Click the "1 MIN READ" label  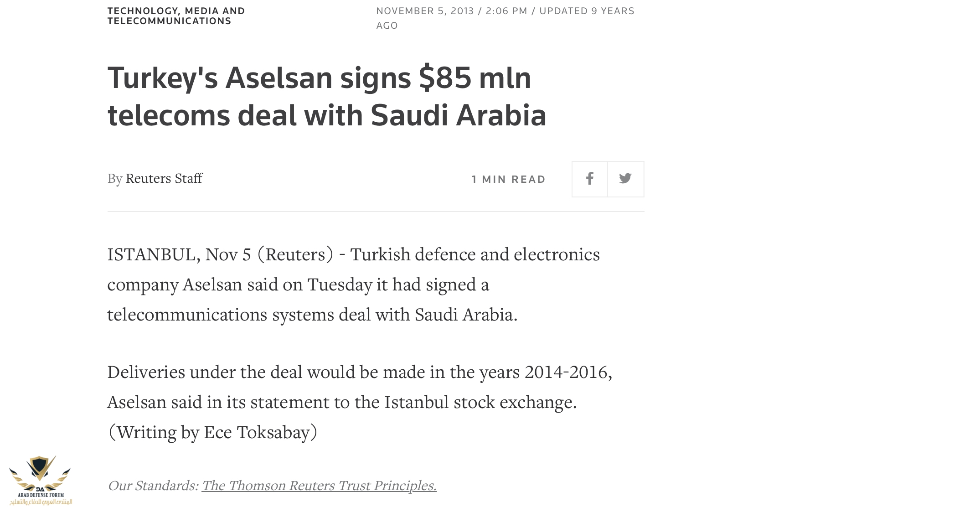pos(508,179)
